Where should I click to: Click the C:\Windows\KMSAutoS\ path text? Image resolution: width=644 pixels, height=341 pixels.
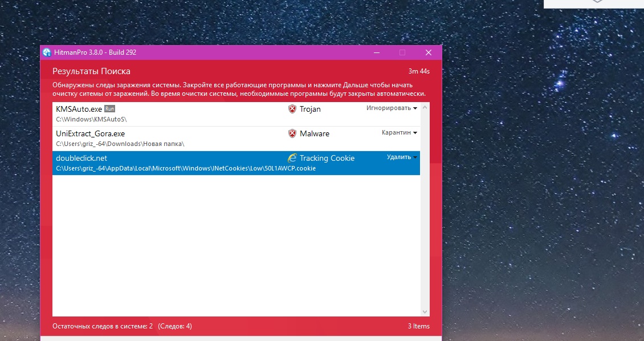click(x=91, y=120)
